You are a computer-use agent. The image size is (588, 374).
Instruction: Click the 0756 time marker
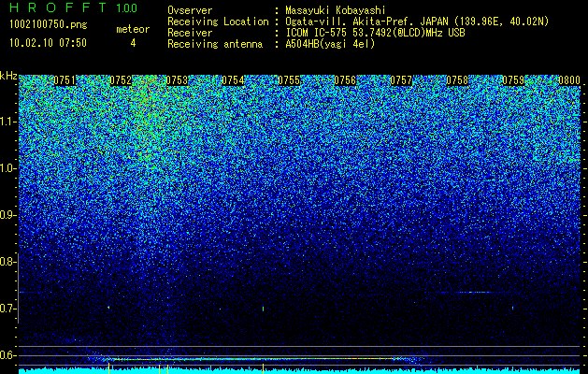point(345,80)
